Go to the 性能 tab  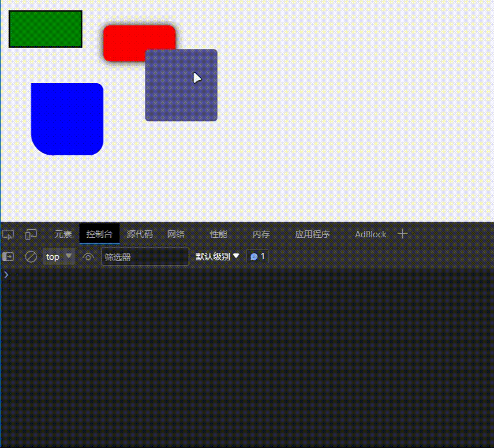point(218,234)
